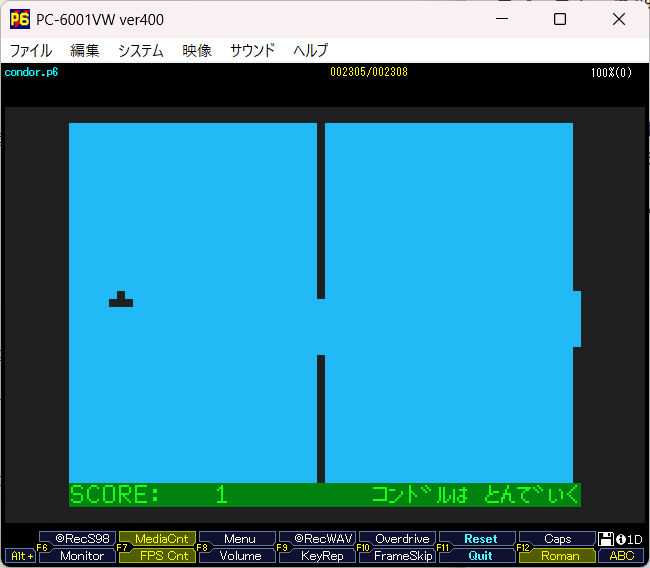
Task: Toggle Roman input mode
Action: (558, 556)
